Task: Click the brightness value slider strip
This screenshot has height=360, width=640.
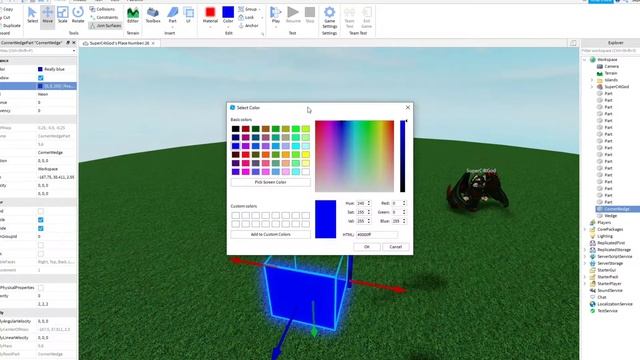Action: [x=402, y=156]
